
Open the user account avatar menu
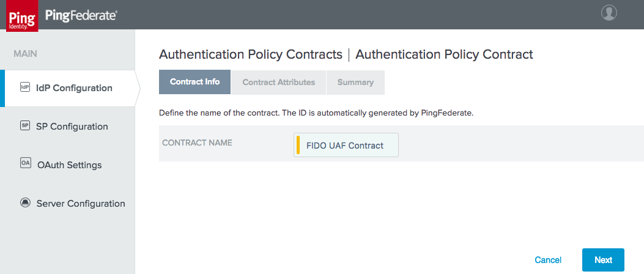click(609, 13)
